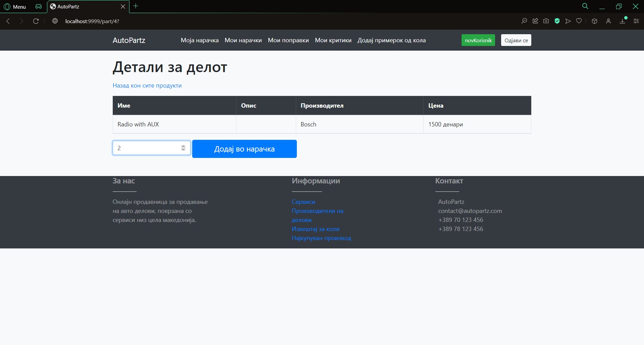Click the Додај во нарачка button

[x=244, y=149]
